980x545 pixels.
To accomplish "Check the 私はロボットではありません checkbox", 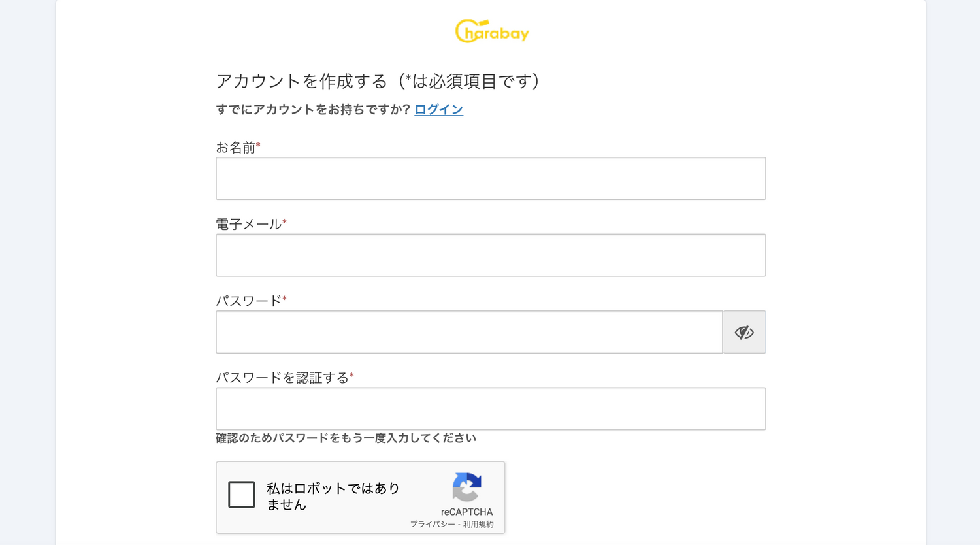I will 242,495.
